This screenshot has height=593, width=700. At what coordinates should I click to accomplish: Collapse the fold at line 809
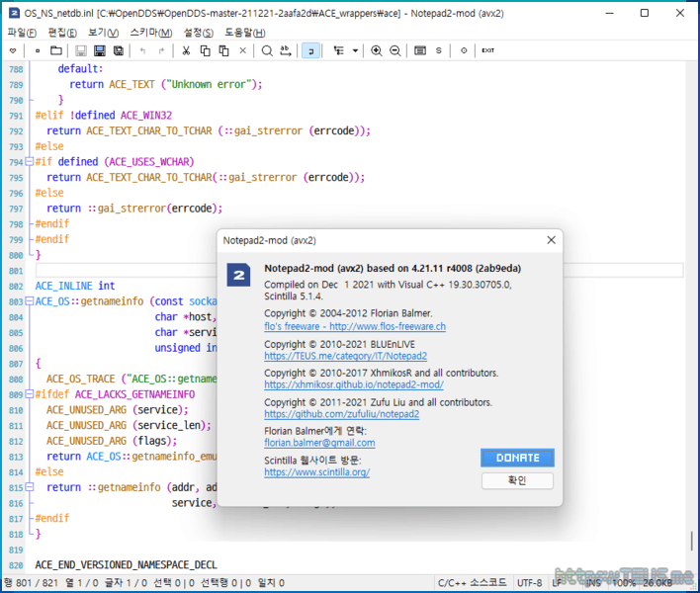pos(30,394)
